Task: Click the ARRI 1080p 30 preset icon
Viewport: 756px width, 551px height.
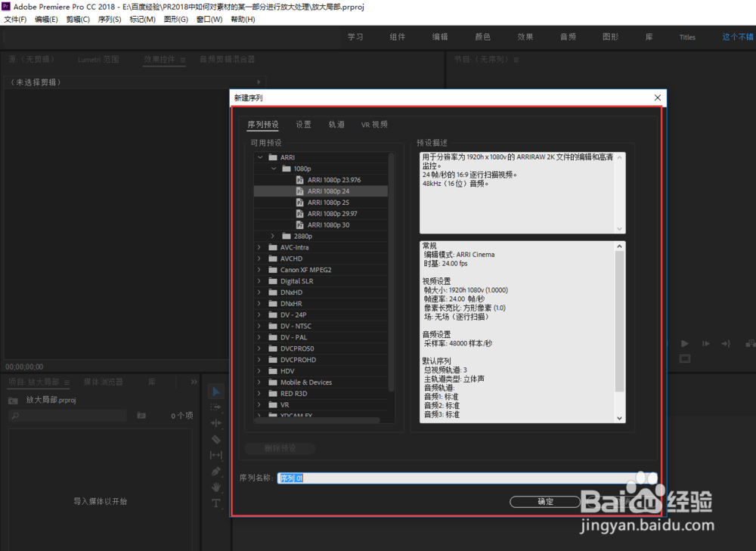Action: pos(299,224)
